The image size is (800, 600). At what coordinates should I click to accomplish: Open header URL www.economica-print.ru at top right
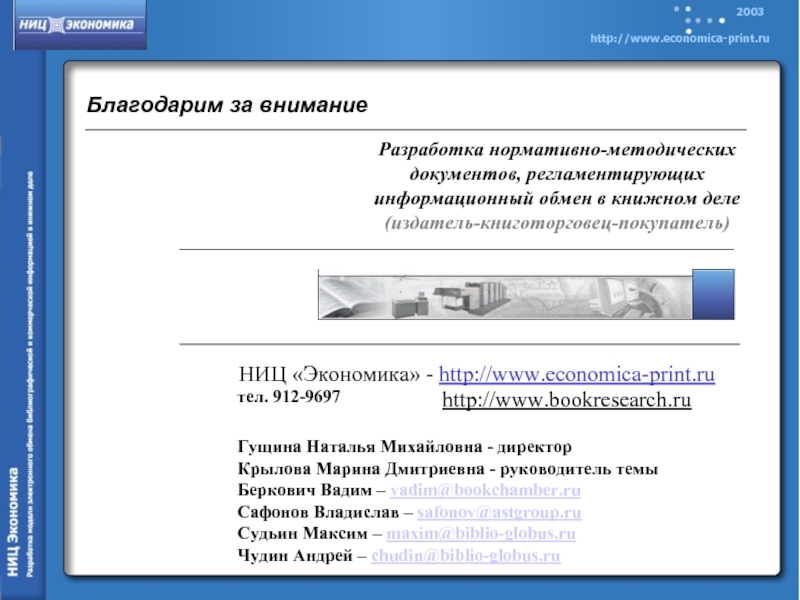click(x=679, y=37)
